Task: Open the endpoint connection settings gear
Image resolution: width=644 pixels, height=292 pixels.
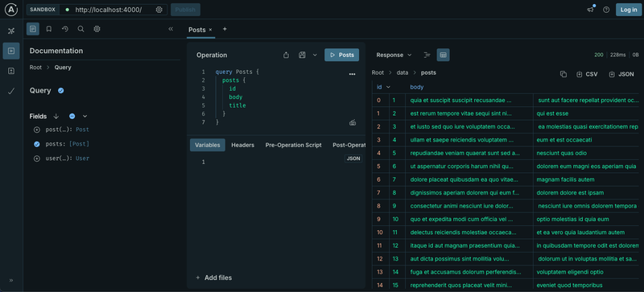Action: (x=159, y=10)
